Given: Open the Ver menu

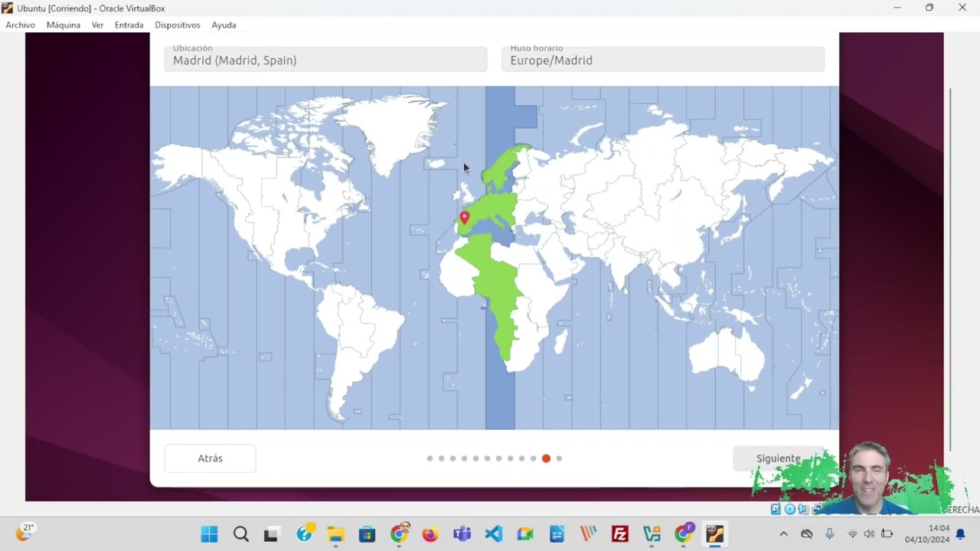Looking at the screenshot, I should [x=97, y=24].
